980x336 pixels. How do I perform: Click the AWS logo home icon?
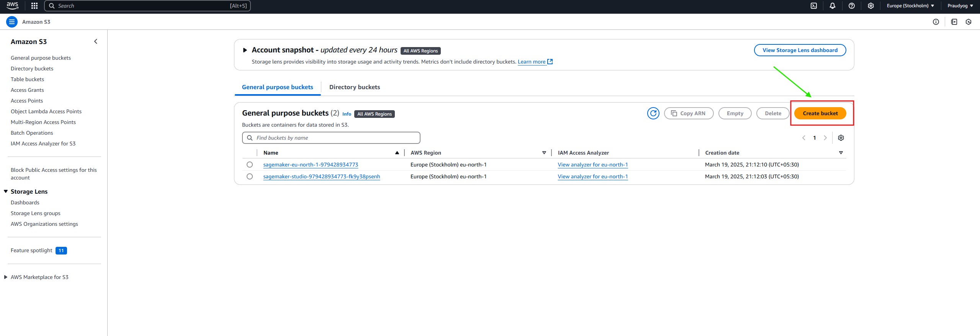tap(12, 5)
